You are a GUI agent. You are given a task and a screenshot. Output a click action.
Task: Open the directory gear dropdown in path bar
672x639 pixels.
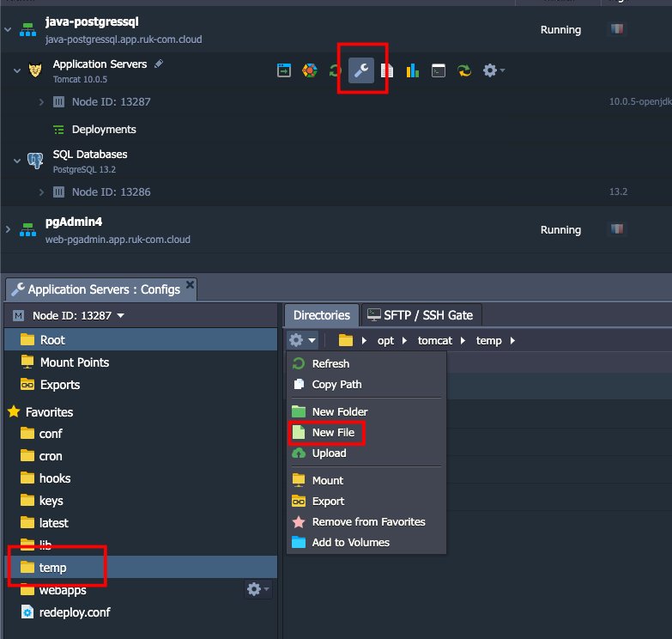(303, 340)
